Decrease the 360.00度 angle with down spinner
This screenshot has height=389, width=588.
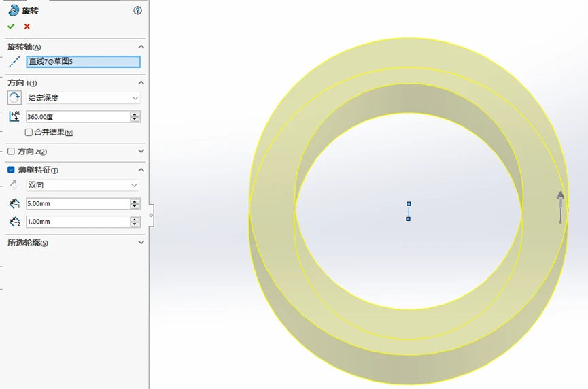135,119
